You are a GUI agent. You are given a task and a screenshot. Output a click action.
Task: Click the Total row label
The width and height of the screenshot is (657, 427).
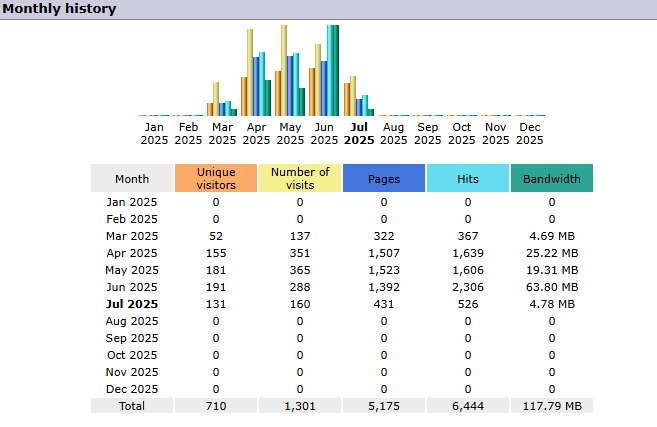(x=131, y=406)
